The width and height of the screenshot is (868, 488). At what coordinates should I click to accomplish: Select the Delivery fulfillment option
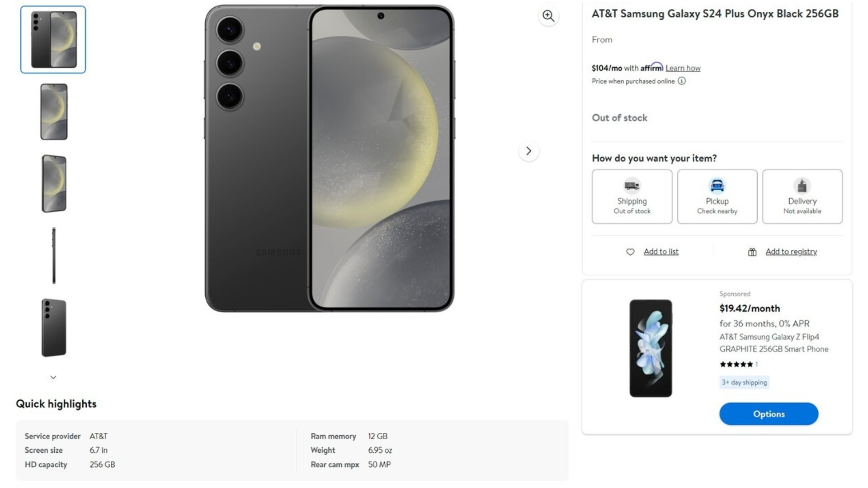802,197
